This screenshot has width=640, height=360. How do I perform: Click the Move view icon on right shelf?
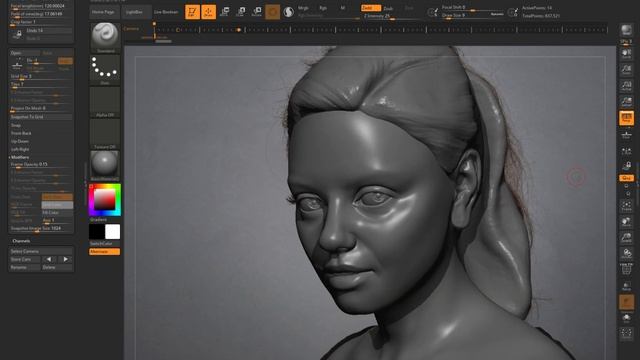626,222
